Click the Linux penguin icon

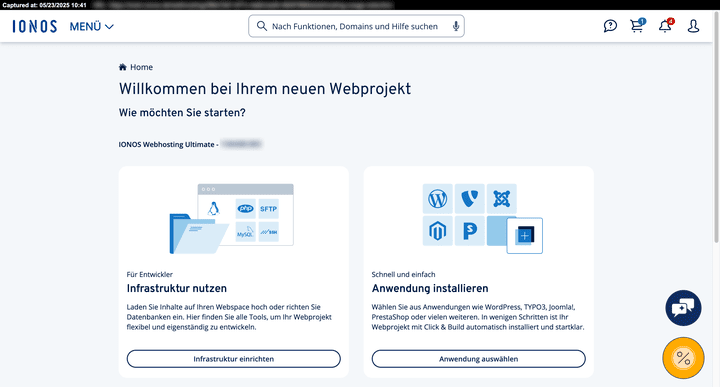(213, 209)
